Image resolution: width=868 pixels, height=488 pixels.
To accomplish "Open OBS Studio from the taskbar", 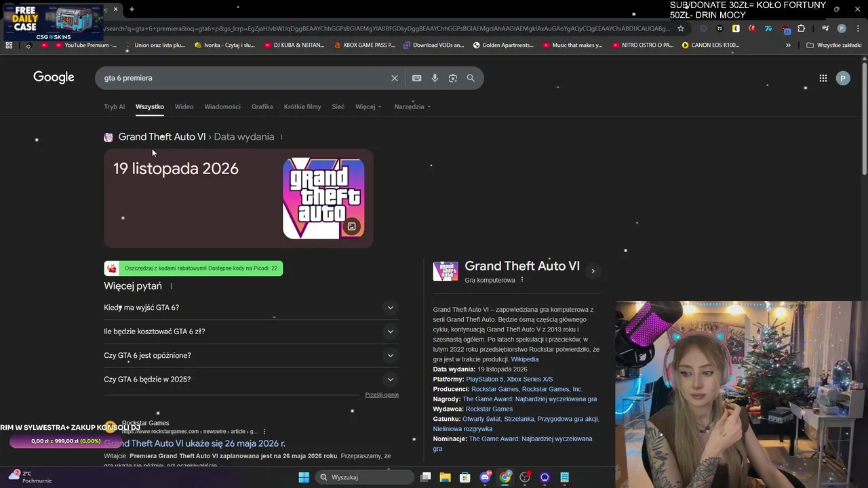I will click(x=524, y=477).
